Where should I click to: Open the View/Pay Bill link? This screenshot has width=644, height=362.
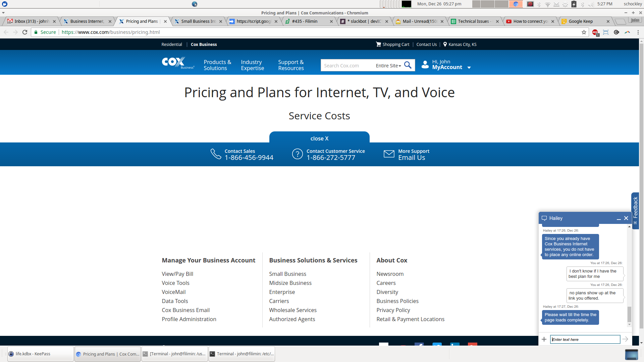(177, 274)
